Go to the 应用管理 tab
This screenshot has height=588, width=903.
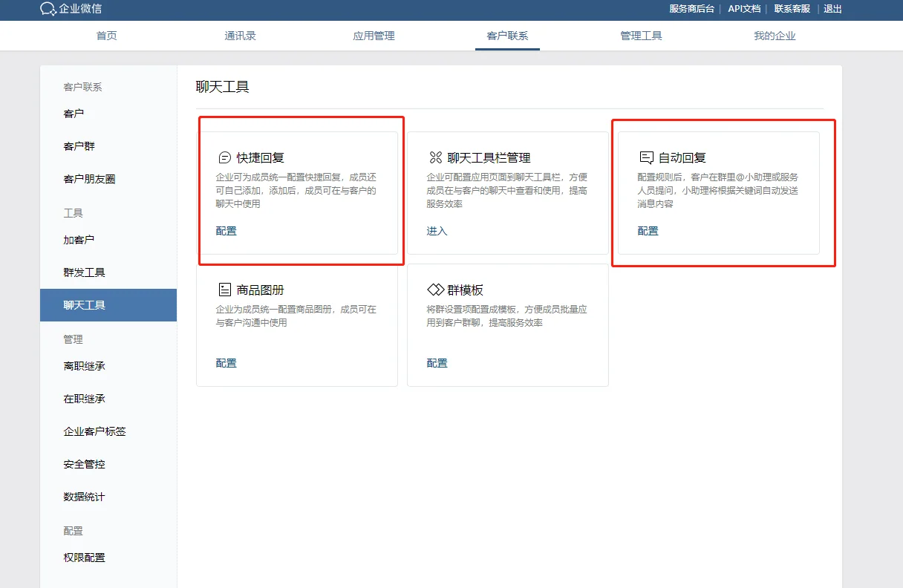pyautogui.click(x=374, y=36)
